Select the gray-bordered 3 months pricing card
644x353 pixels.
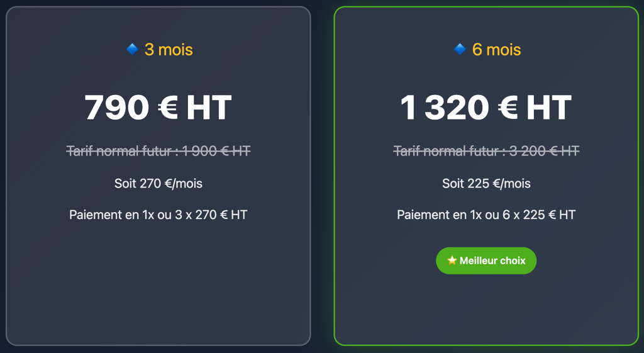(158, 289)
